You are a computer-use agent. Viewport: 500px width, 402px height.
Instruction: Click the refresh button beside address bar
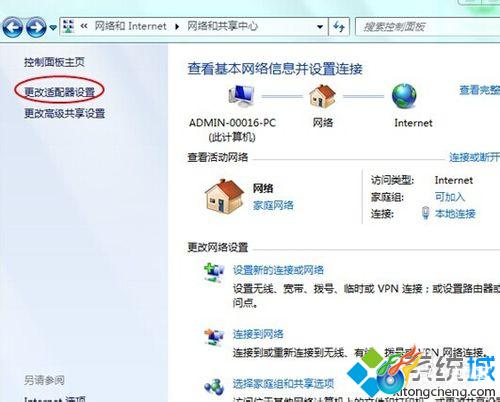coord(339,27)
